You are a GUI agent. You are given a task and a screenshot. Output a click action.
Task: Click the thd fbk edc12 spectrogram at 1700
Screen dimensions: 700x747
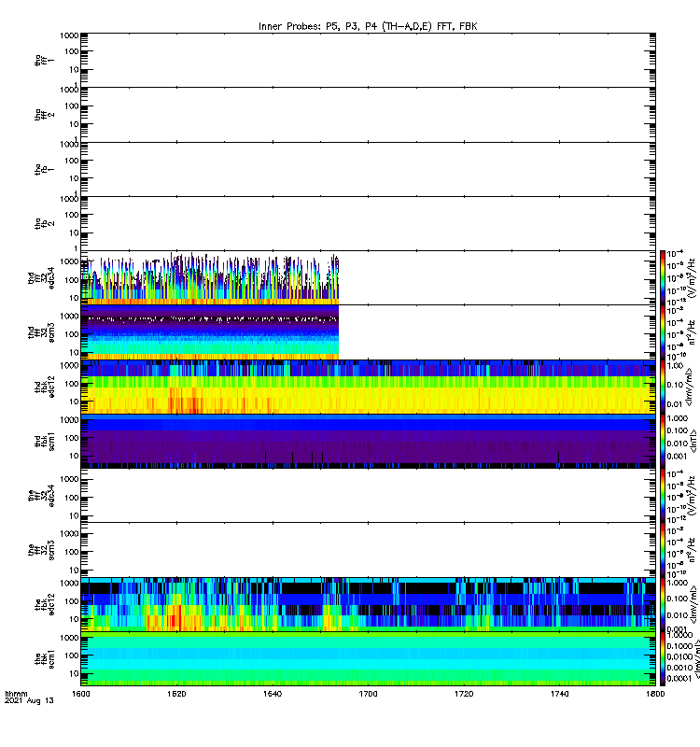(368, 387)
